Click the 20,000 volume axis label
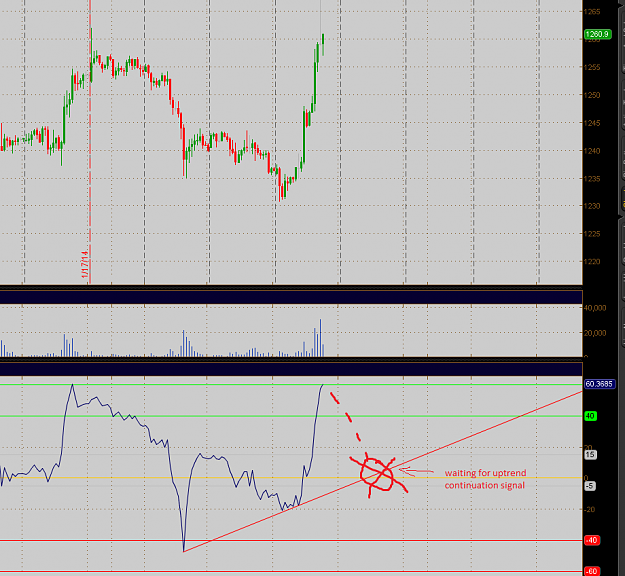 (595, 333)
